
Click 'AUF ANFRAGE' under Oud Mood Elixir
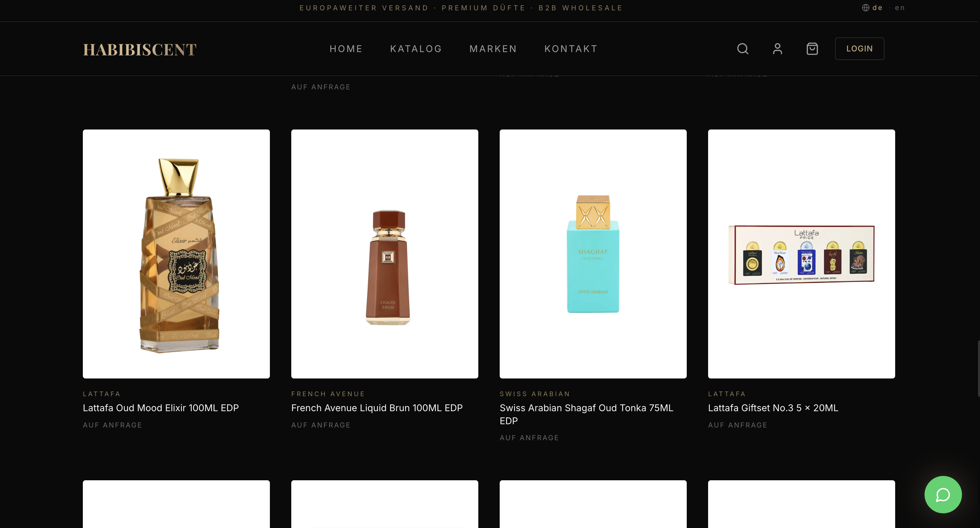(112, 425)
